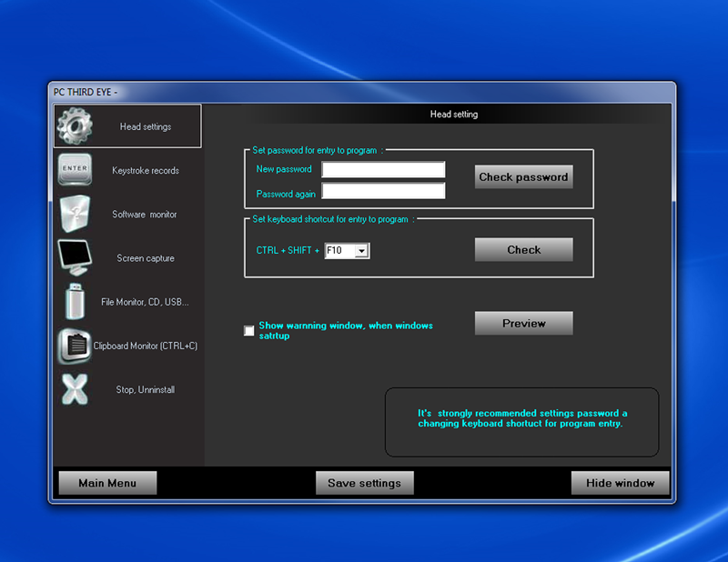This screenshot has width=728, height=562.
Task: Click the X icon for Stop, Uninstall
Action: (75, 389)
